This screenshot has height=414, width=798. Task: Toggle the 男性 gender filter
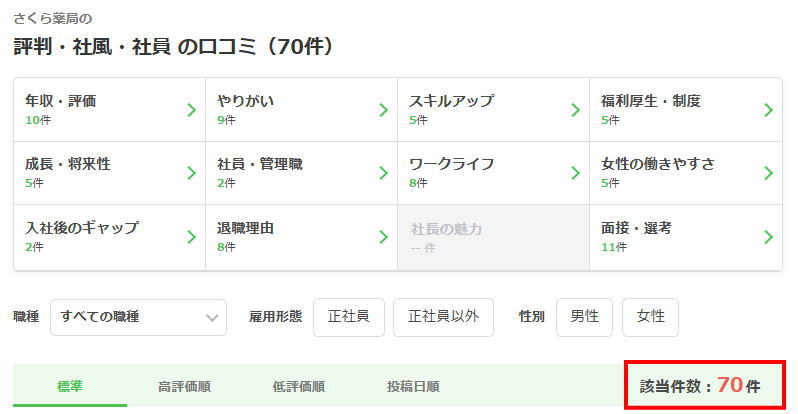(x=584, y=317)
